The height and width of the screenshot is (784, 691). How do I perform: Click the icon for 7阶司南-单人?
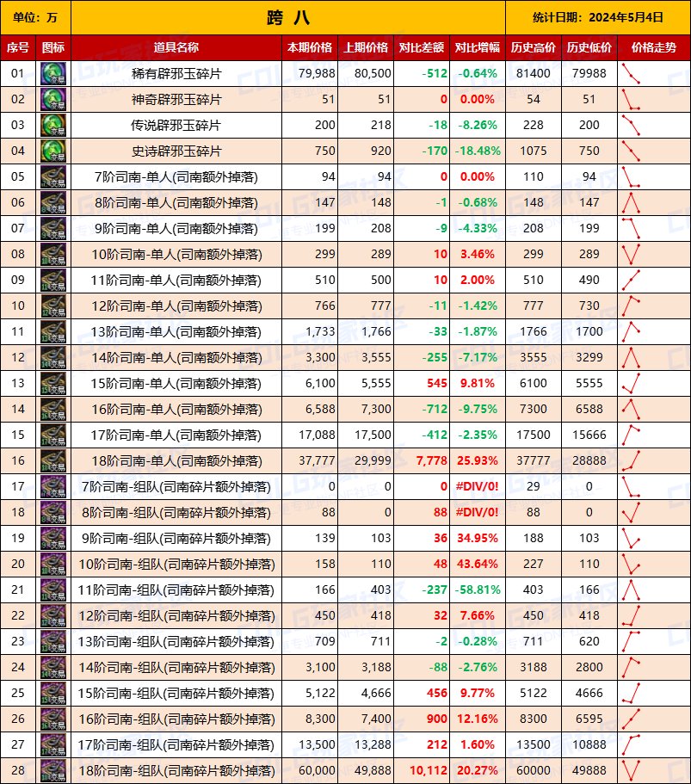click(53, 177)
